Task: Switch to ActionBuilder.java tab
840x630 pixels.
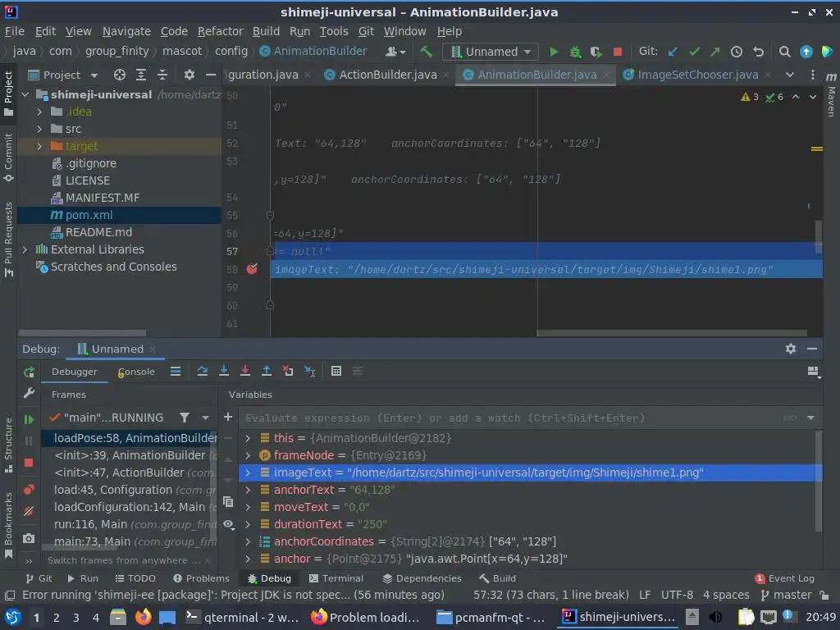Action: tap(388, 75)
